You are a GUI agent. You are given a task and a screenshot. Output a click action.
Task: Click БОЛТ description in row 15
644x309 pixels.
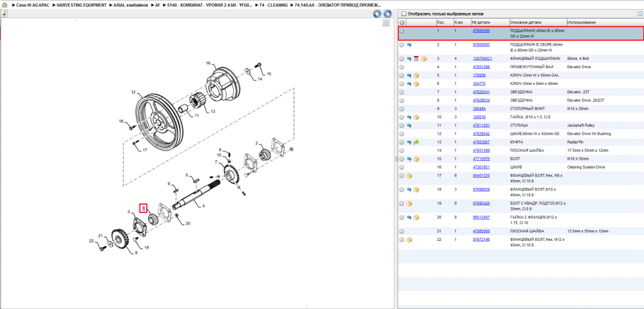pyautogui.click(x=515, y=159)
